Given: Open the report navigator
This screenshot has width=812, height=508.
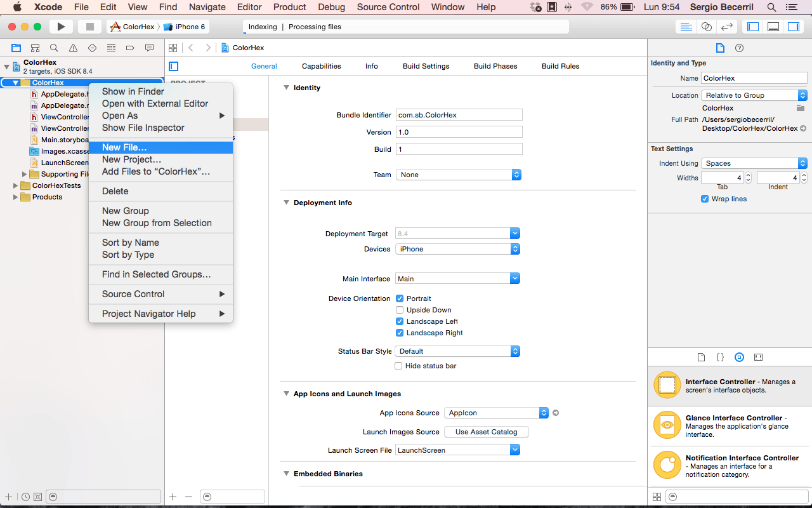Looking at the screenshot, I should tap(149, 48).
